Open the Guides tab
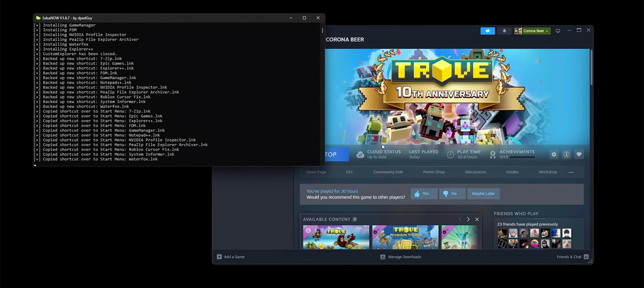644x288 pixels. (512, 172)
